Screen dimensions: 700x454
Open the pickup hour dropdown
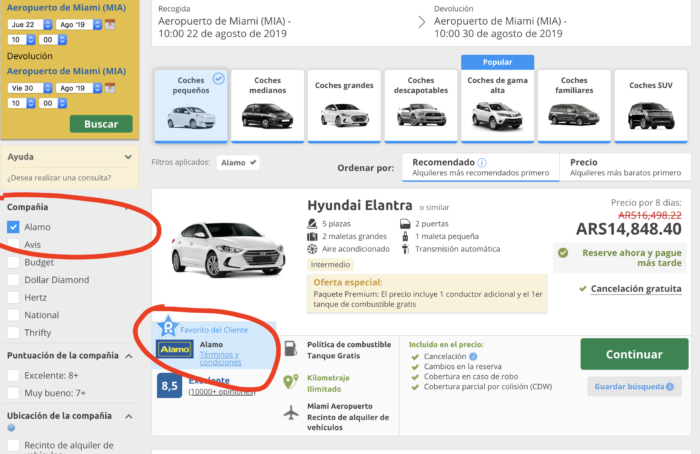point(21,40)
